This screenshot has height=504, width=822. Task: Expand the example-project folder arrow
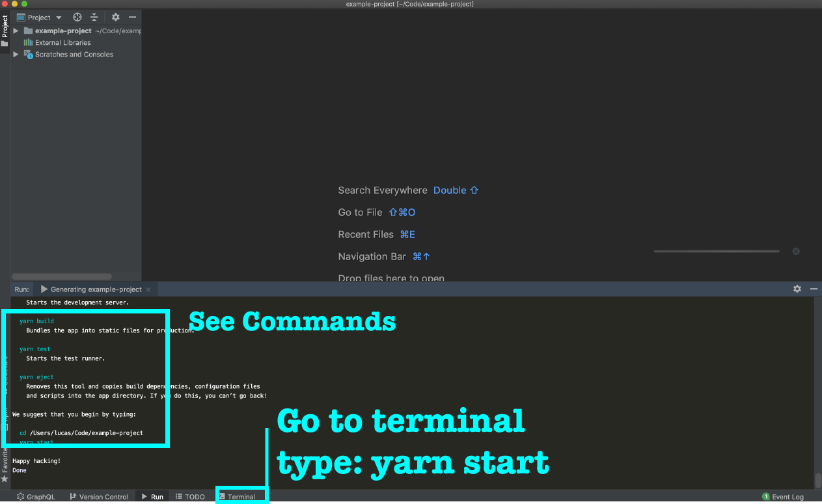coord(16,31)
